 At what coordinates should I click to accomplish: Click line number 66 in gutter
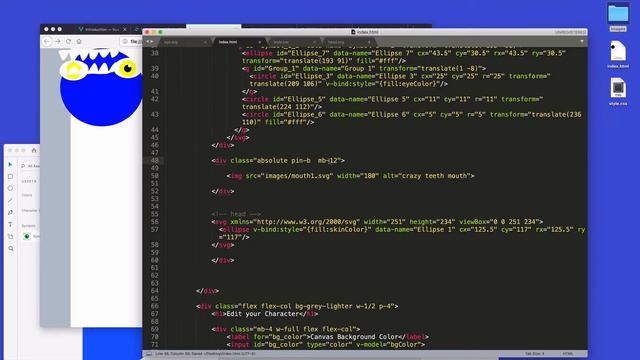coord(154,306)
